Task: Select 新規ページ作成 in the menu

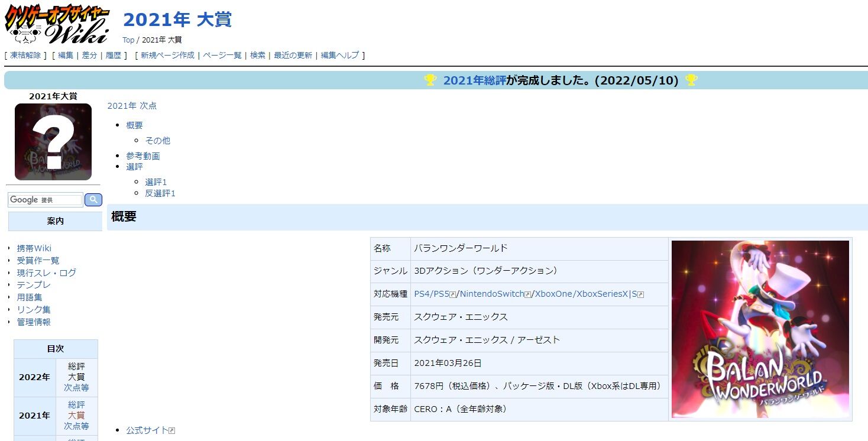Action: pyautogui.click(x=167, y=56)
